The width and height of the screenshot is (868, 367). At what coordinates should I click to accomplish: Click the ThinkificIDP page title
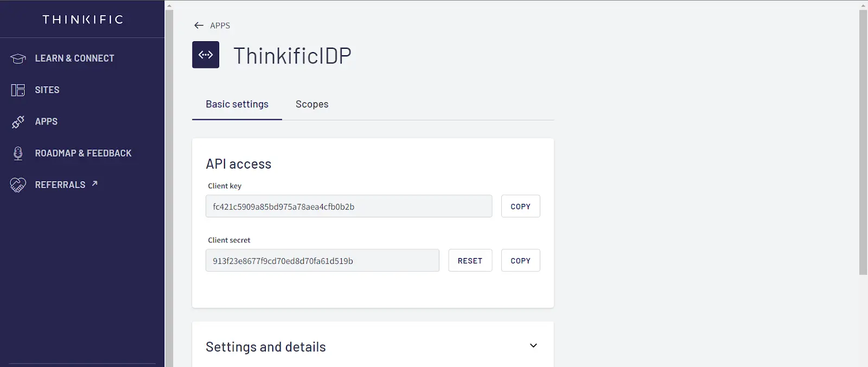click(292, 56)
